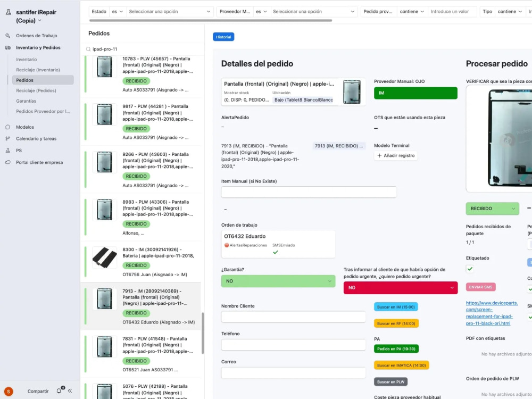Viewport: 532px width, 399px height.
Task: Click the green IM Proveedor Manual field
Action: (415, 93)
